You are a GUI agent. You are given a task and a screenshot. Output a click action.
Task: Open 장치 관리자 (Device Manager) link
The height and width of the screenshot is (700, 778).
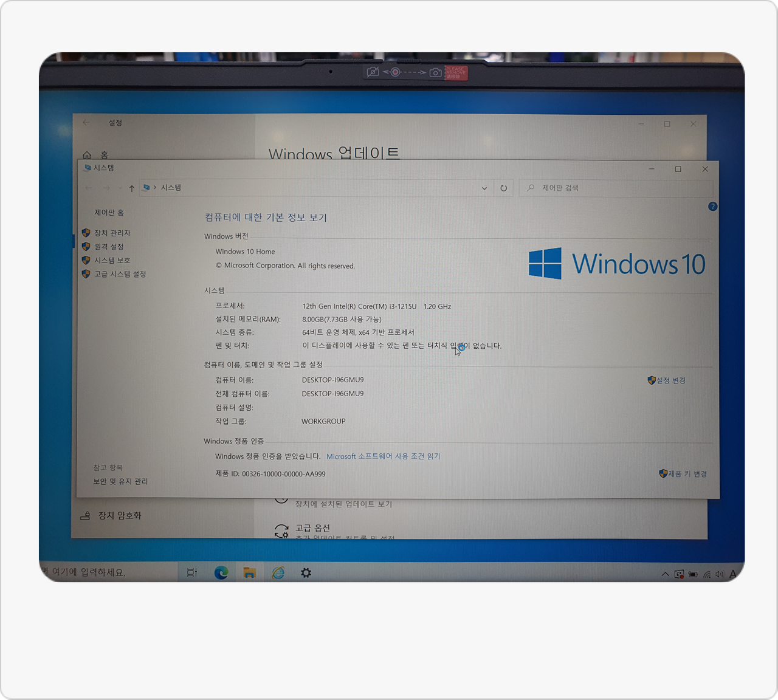tap(112, 233)
